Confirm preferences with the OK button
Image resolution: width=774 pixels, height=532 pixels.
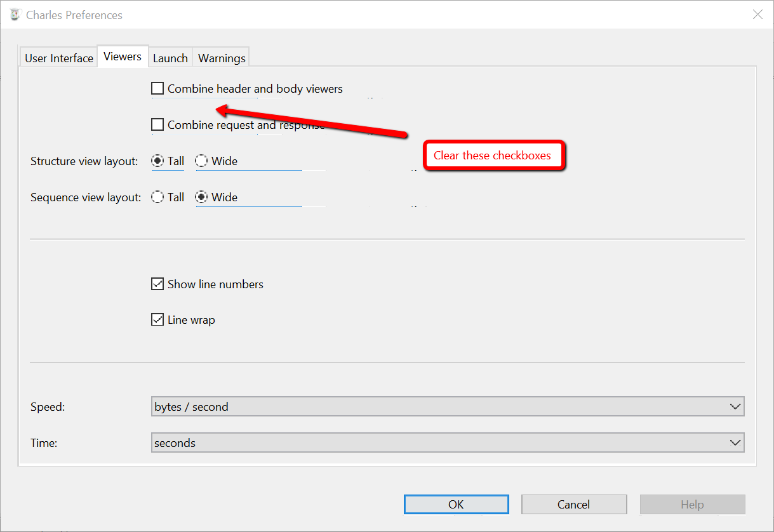tap(456, 505)
